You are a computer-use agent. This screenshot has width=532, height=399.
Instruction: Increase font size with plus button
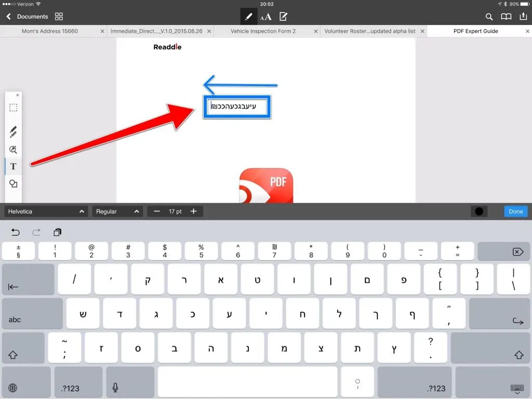tap(194, 211)
